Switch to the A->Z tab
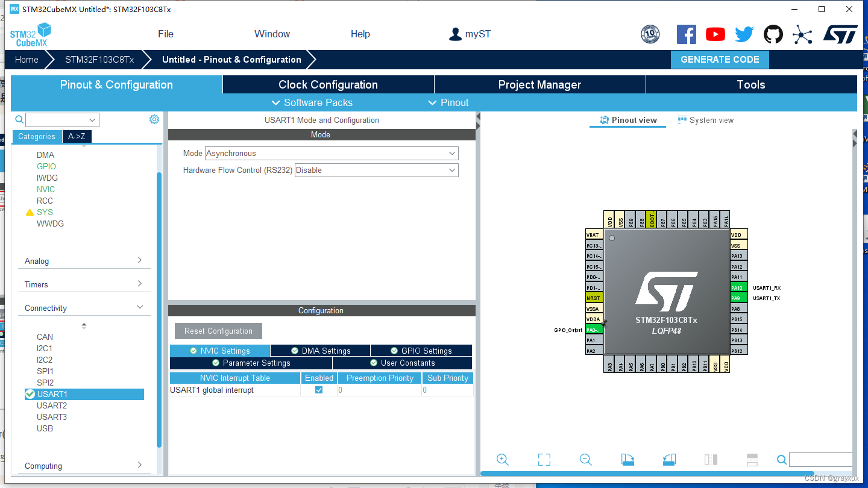868x488 pixels. click(77, 137)
